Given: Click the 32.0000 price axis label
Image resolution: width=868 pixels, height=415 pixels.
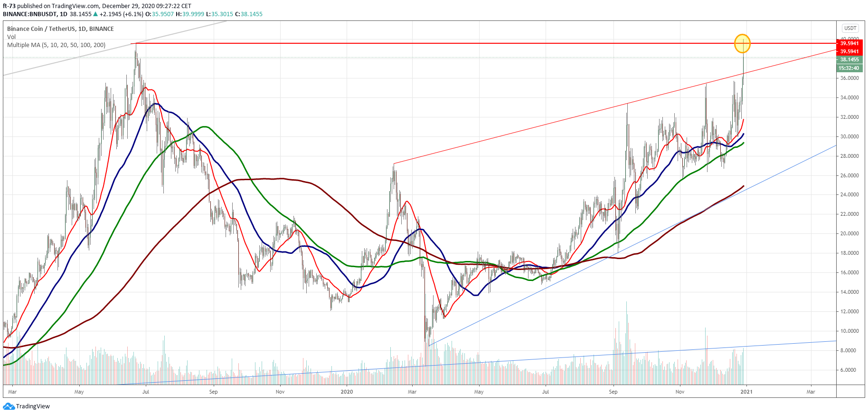Looking at the screenshot, I should (849, 117).
